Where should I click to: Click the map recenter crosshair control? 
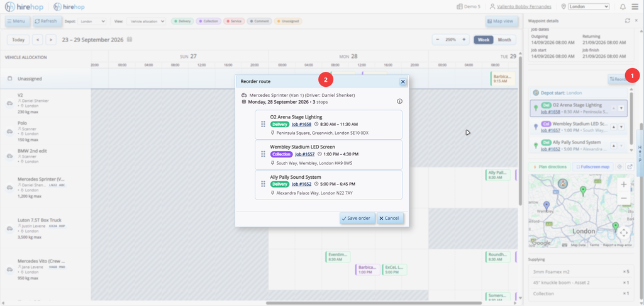tap(623, 233)
